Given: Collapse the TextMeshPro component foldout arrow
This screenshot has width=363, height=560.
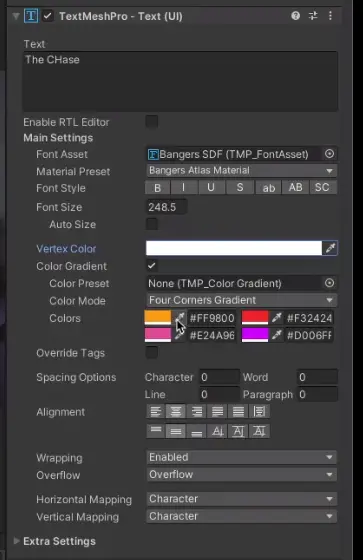Looking at the screenshot, I should tap(16, 16).
